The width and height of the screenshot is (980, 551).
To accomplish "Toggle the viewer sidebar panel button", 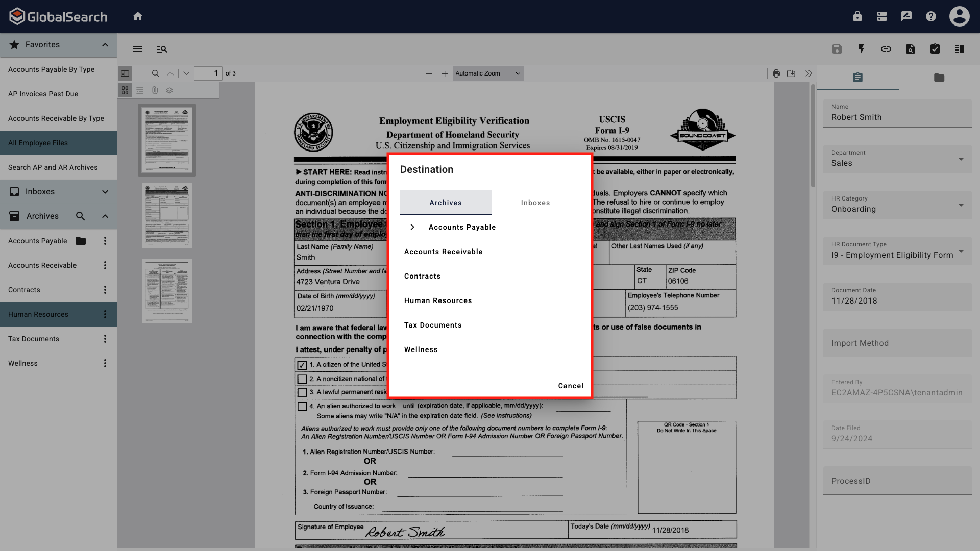I will point(125,73).
